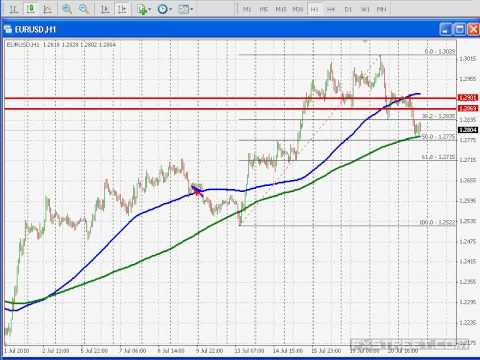480x360 pixels.
Task: Open the periods clock dropdown
Action: point(165,9)
